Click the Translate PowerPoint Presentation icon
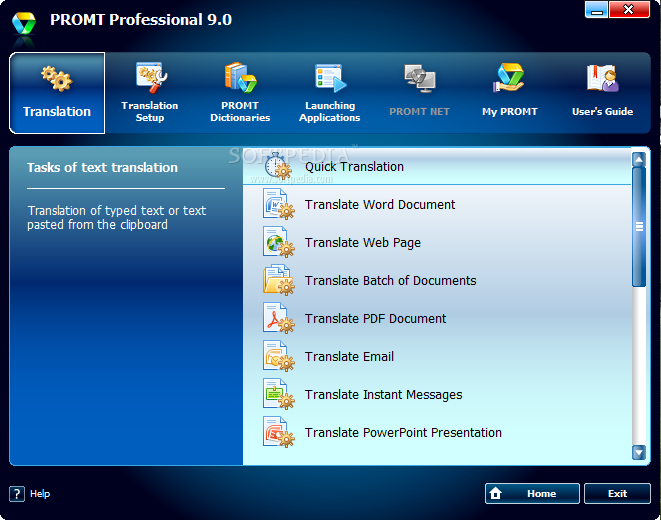 [278, 432]
